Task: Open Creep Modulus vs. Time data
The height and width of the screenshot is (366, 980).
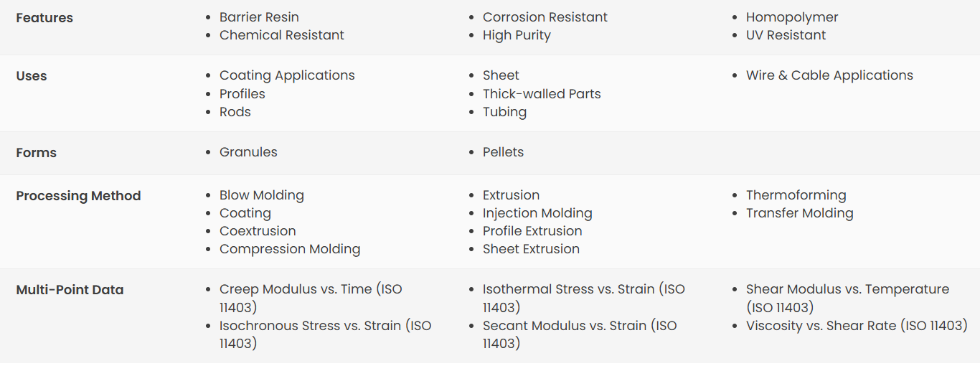Action: (x=311, y=299)
